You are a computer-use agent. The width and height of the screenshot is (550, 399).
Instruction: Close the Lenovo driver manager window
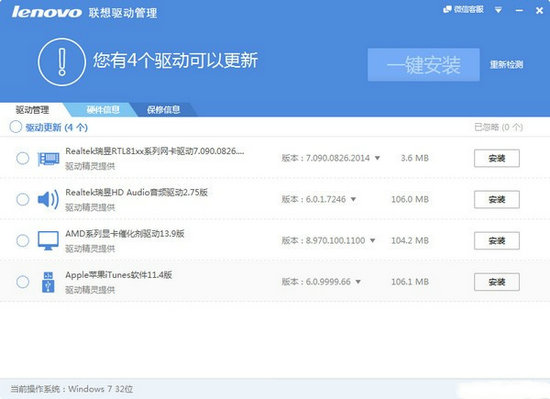(x=539, y=11)
